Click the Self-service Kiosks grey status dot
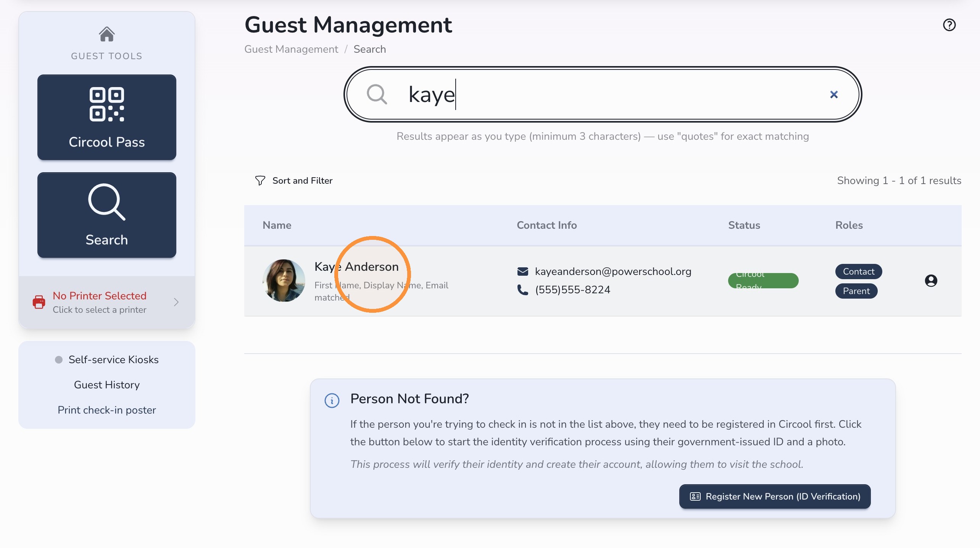The width and height of the screenshot is (980, 548). [x=58, y=359]
